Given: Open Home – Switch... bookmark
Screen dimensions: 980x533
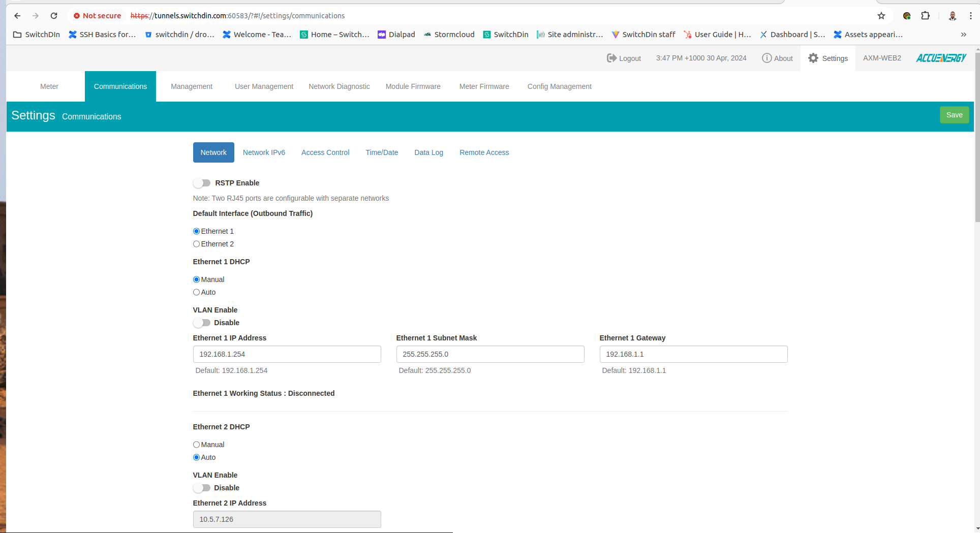Looking at the screenshot, I should pos(334,35).
